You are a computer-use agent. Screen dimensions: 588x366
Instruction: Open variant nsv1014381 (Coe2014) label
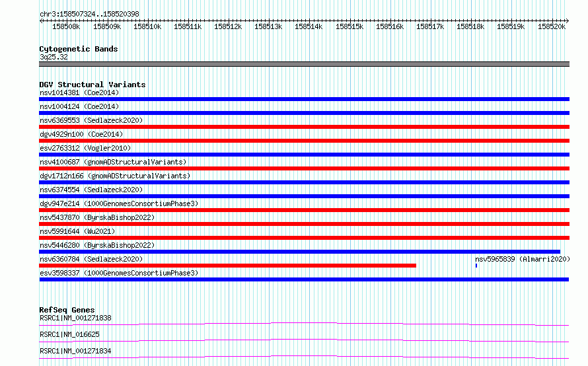click(79, 92)
